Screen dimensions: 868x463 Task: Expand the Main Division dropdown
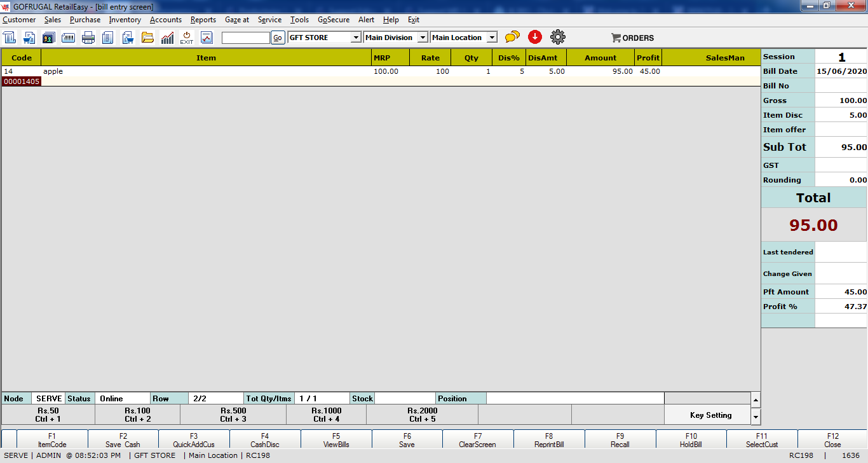[x=423, y=38]
